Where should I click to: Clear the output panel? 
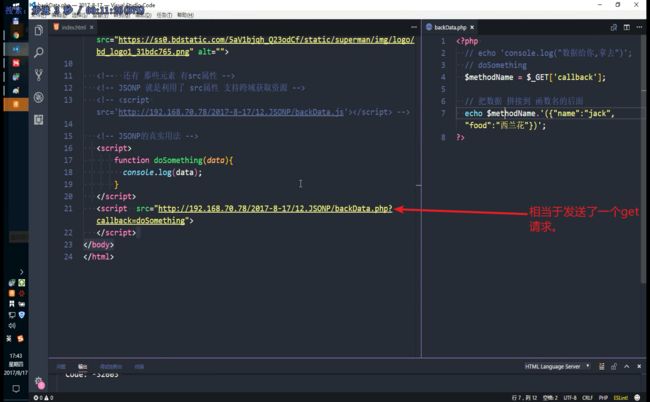[x=601, y=366]
